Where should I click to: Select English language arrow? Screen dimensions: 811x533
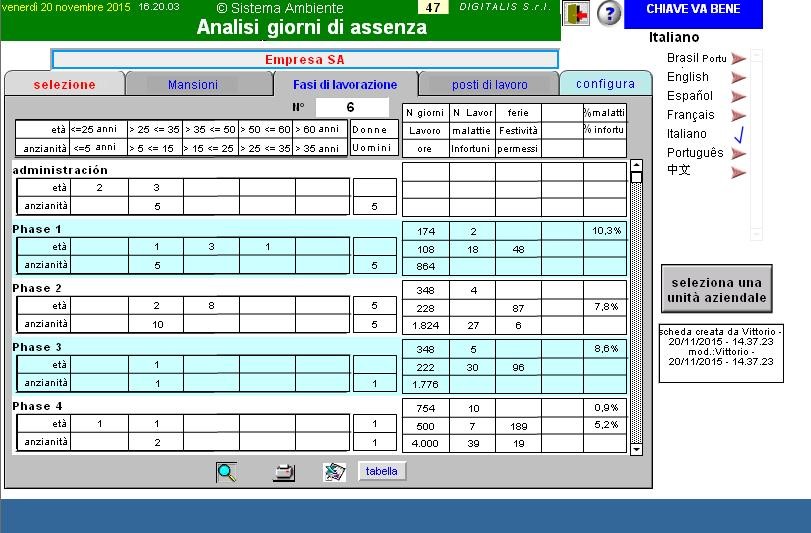pos(739,78)
